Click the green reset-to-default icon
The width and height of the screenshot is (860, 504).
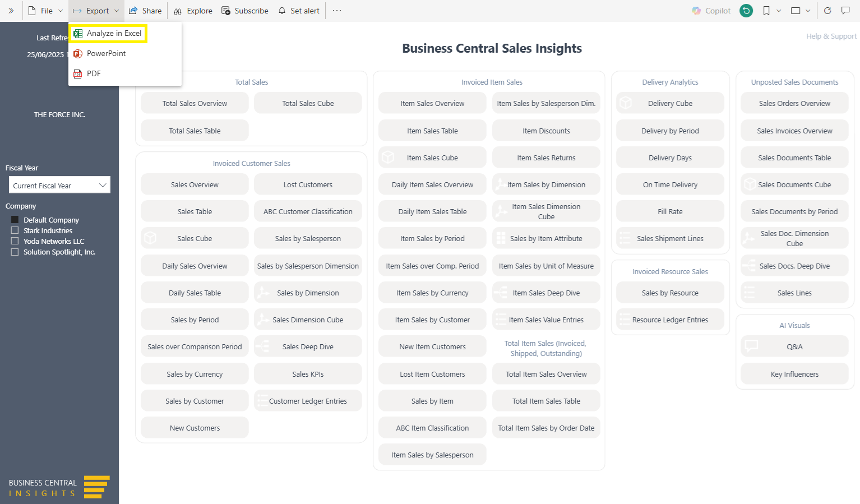tap(746, 11)
